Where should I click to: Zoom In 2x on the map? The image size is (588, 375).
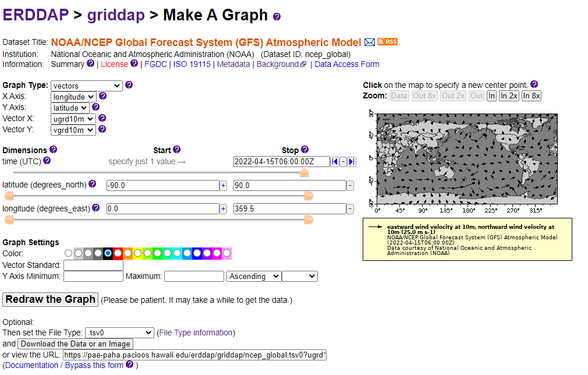click(x=509, y=96)
